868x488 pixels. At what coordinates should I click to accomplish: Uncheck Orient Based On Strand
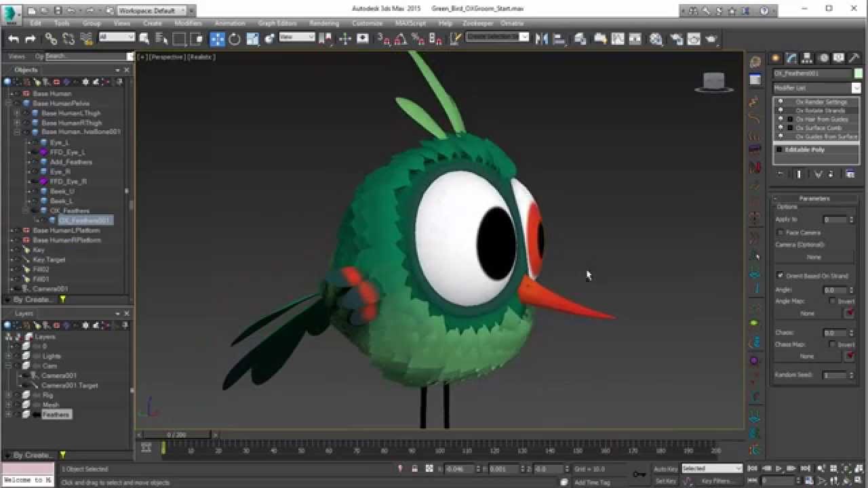(x=780, y=276)
